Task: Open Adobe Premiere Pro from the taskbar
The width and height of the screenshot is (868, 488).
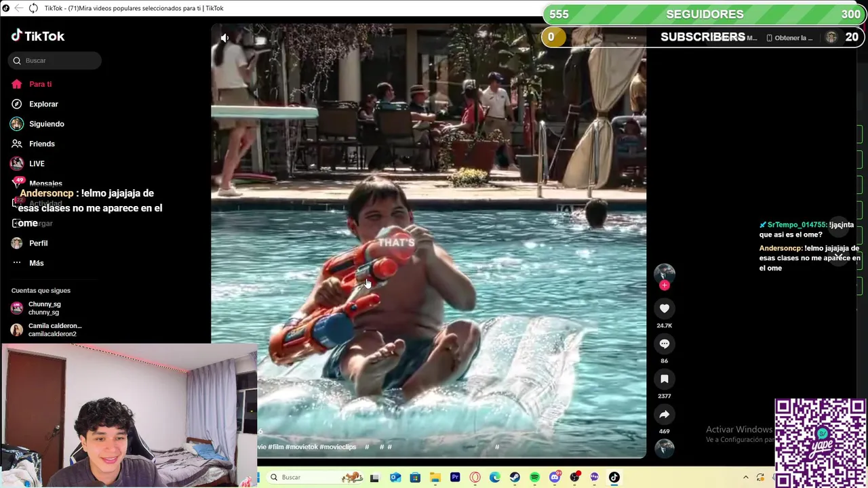Action: tap(455, 477)
